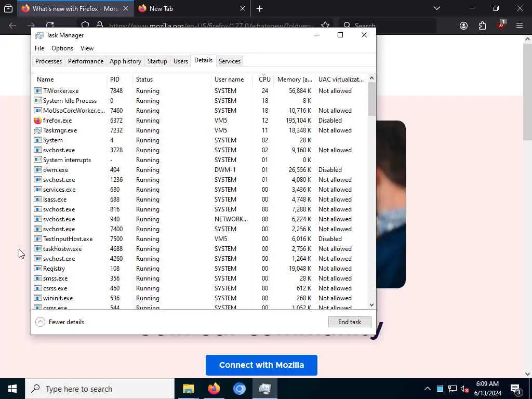Open the File menu in Task Manager
This screenshot has height=399, width=532.
pyautogui.click(x=39, y=48)
